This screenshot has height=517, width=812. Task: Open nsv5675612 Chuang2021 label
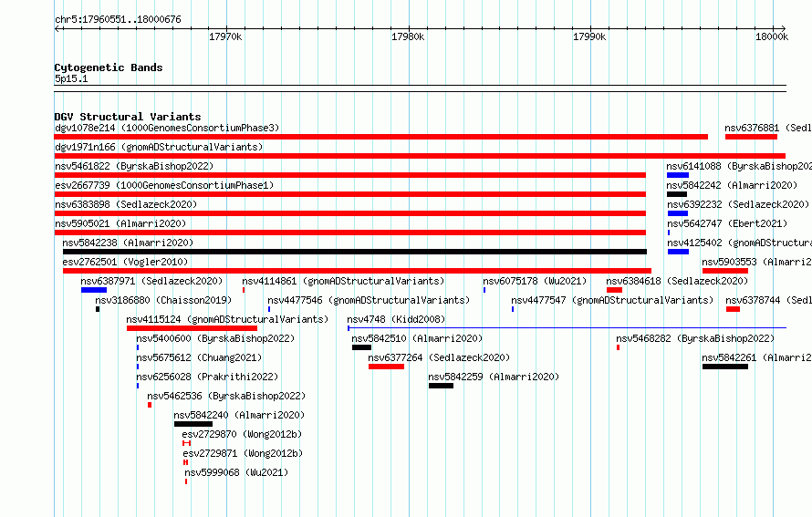[199, 357]
